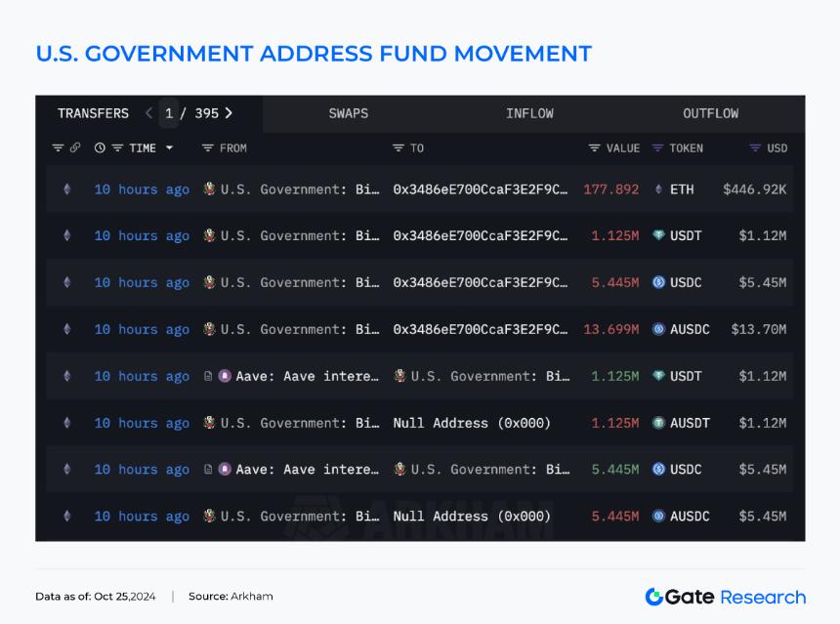This screenshot has width=840, height=624.
Task: Click USDC token icon in 0x3486 5.445M row
Action: pyautogui.click(x=658, y=282)
